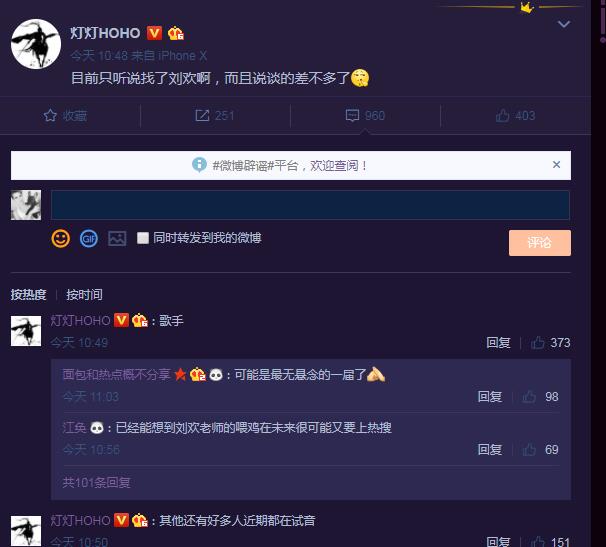Viewport: 606px width, 547px height.
Task: Expand the post options chevron menu
Action: (x=564, y=24)
